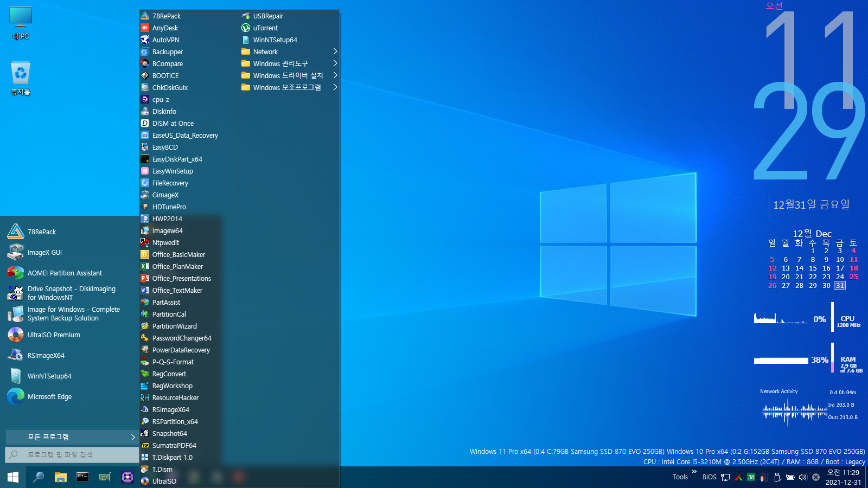The width and height of the screenshot is (868, 488).
Task: Select day 31 in calendar widget
Action: [840, 285]
